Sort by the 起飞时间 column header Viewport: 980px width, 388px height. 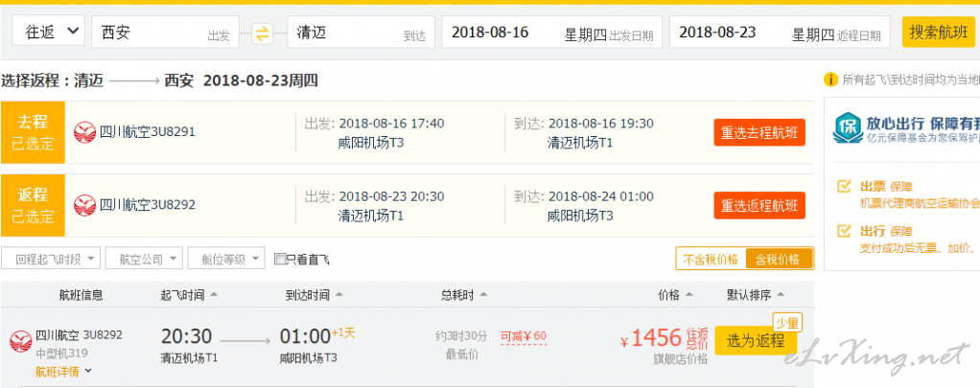189,295
